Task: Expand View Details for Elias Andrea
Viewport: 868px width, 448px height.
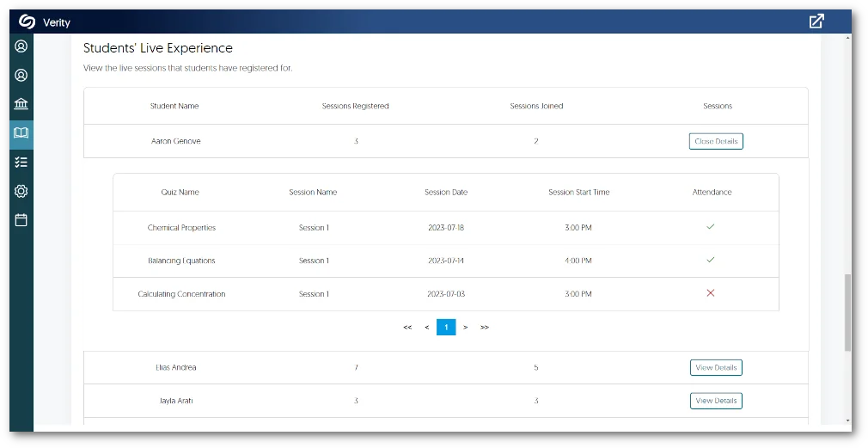Action: 716,367
